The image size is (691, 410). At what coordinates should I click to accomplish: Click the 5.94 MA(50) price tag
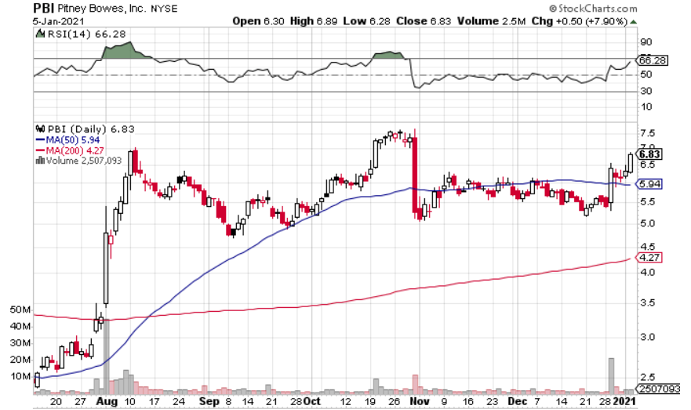pos(650,184)
